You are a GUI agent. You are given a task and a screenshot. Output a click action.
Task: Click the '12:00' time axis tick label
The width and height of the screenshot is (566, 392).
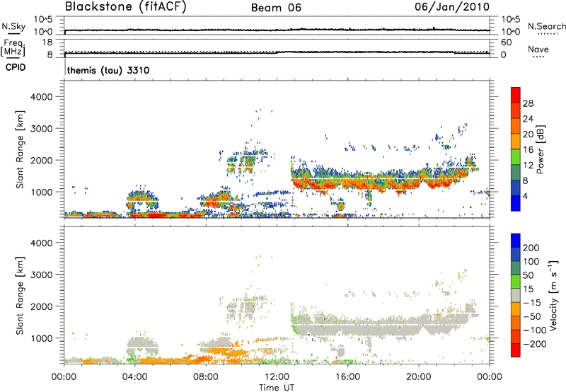[x=277, y=377]
